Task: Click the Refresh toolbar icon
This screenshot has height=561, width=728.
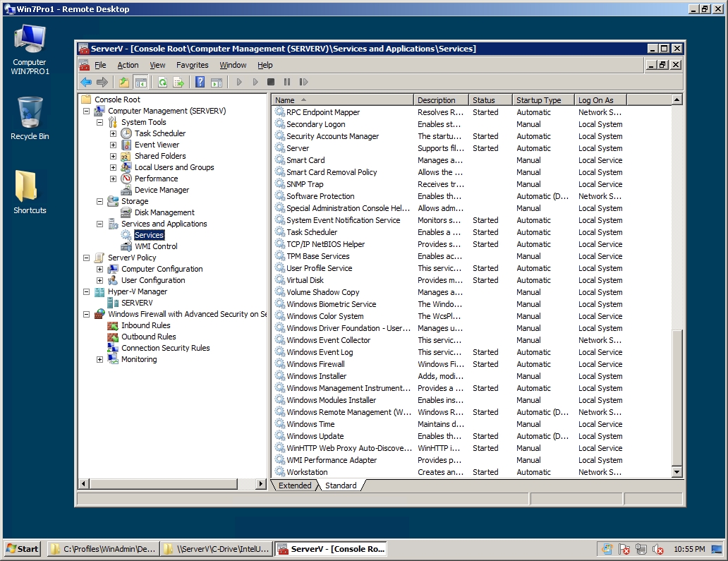Action: click(162, 82)
